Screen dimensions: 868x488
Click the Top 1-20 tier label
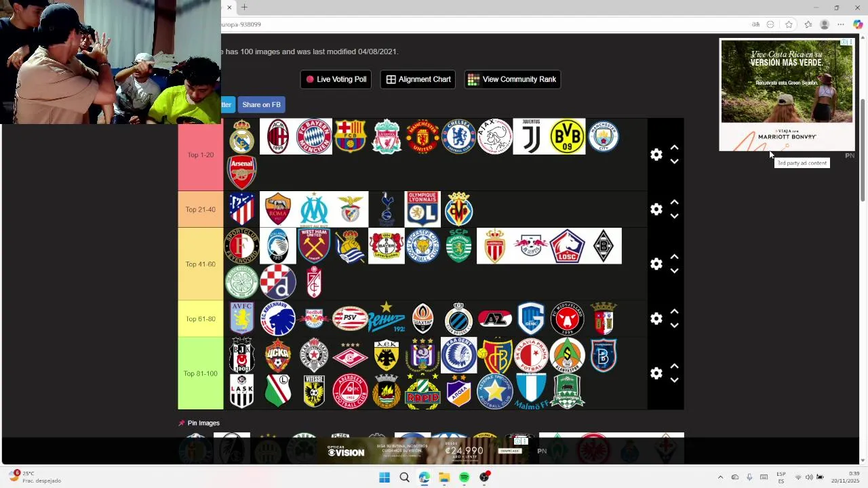pos(200,155)
